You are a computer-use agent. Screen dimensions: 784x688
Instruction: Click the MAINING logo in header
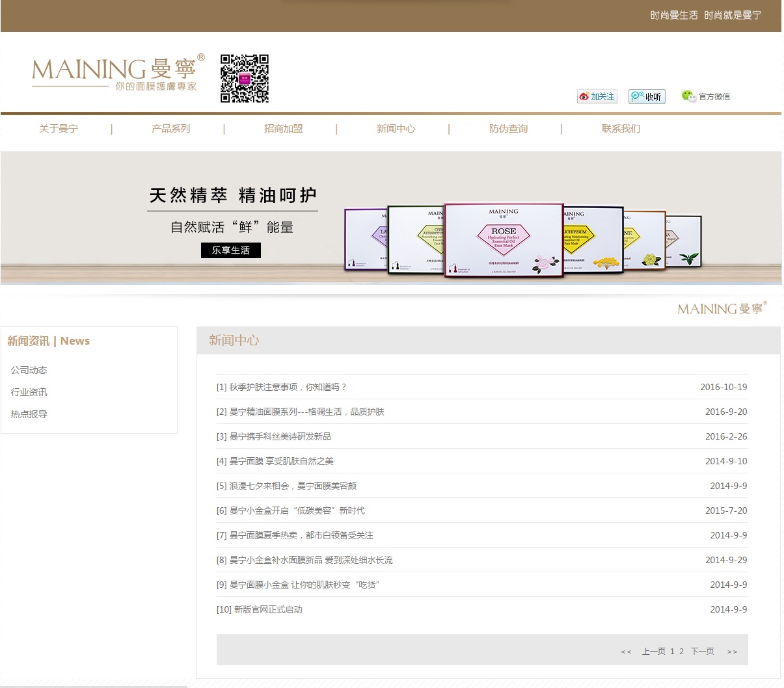pyautogui.click(x=117, y=72)
